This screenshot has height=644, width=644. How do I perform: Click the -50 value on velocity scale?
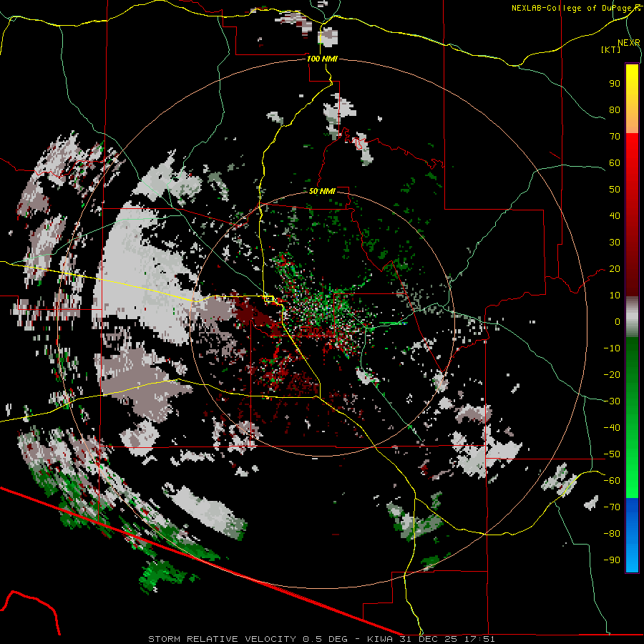[612, 454]
